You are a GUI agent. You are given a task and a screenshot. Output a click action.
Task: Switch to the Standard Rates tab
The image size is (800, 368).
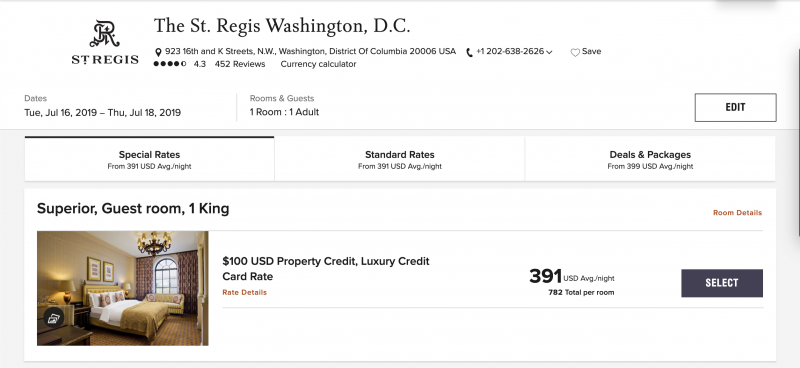point(399,159)
